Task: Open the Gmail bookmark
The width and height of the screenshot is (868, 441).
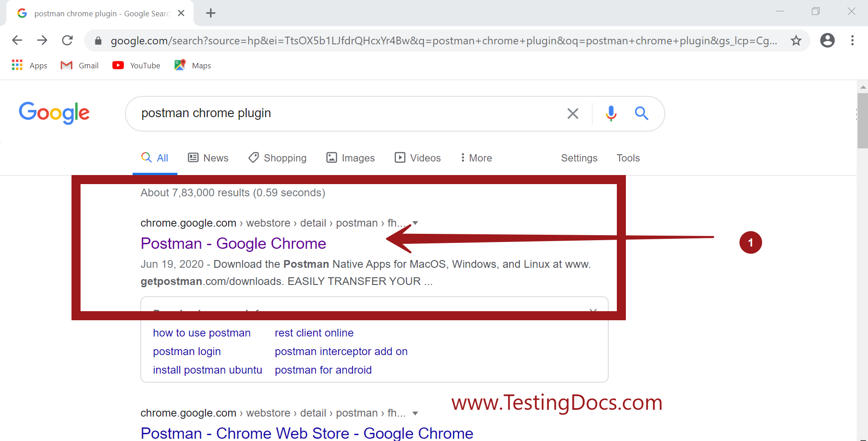Action: pos(80,66)
